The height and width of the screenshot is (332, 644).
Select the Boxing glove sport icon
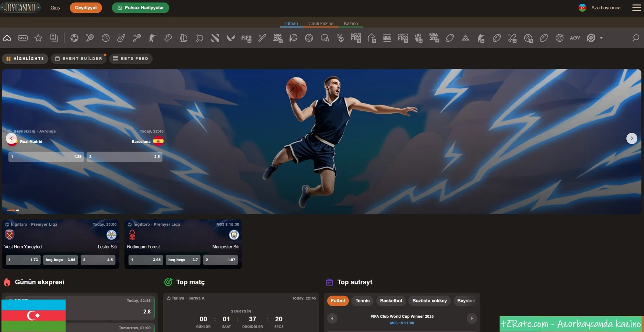168,38
